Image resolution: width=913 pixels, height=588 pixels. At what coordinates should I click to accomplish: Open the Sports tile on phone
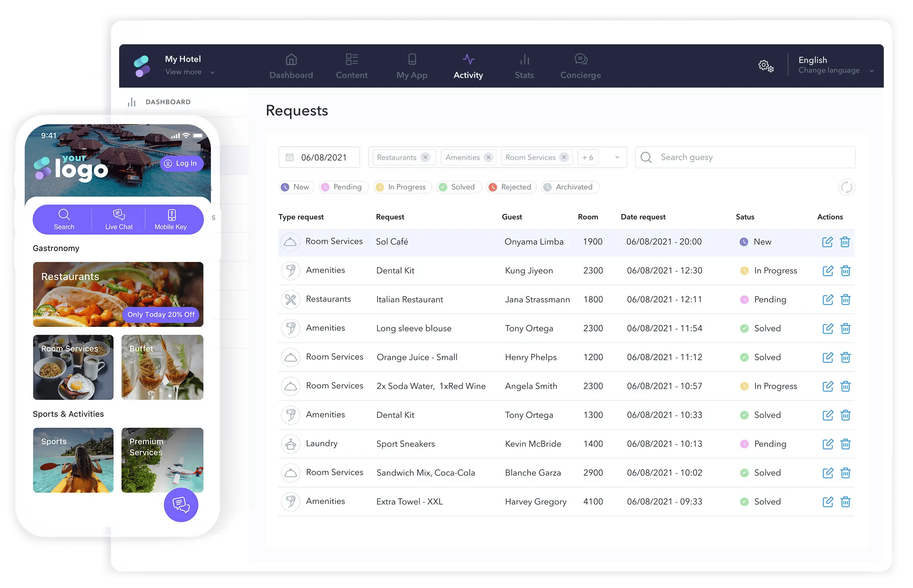73,460
